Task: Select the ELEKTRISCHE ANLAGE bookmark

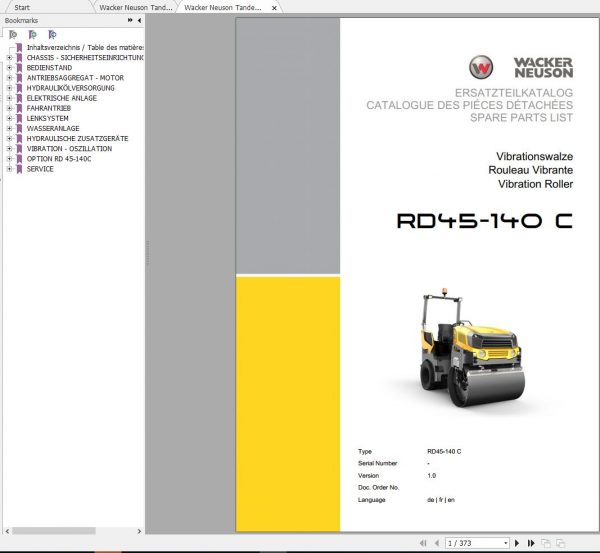Action: [x=62, y=98]
